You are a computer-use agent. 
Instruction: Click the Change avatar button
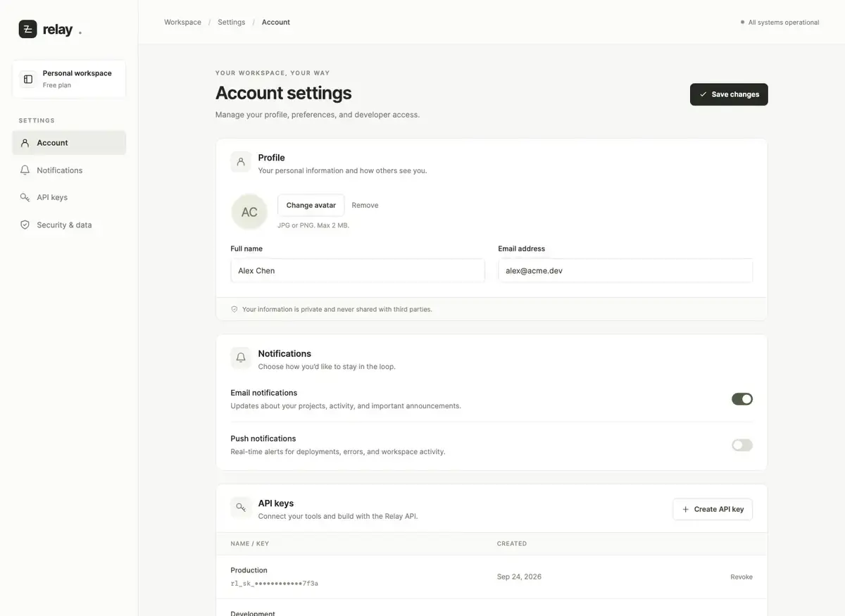point(311,206)
